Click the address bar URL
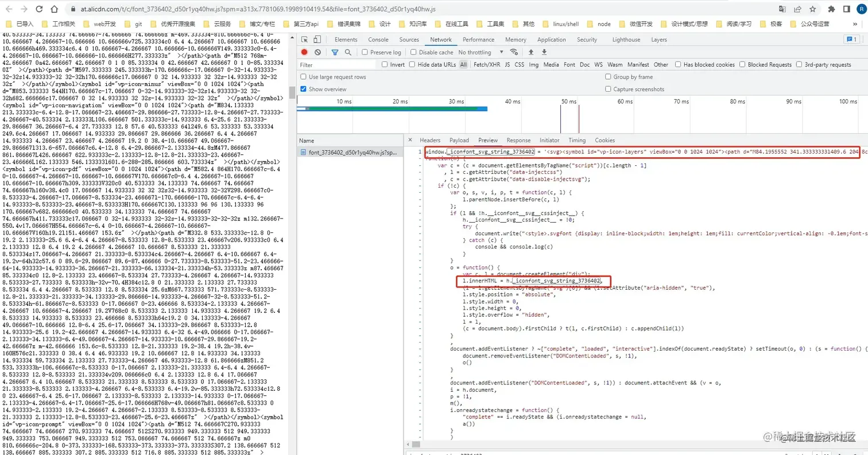Screen dimensions: 868x455 [258, 9]
